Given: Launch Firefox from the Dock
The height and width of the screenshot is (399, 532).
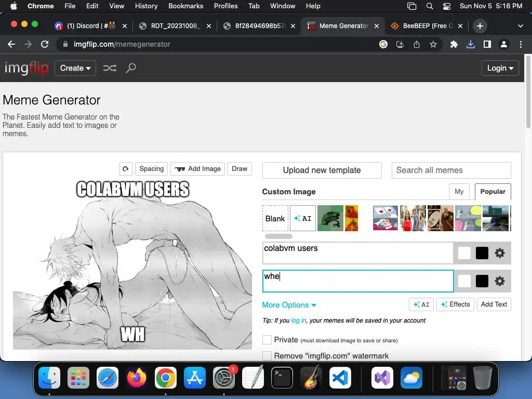Looking at the screenshot, I should pyautogui.click(x=137, y=378).
